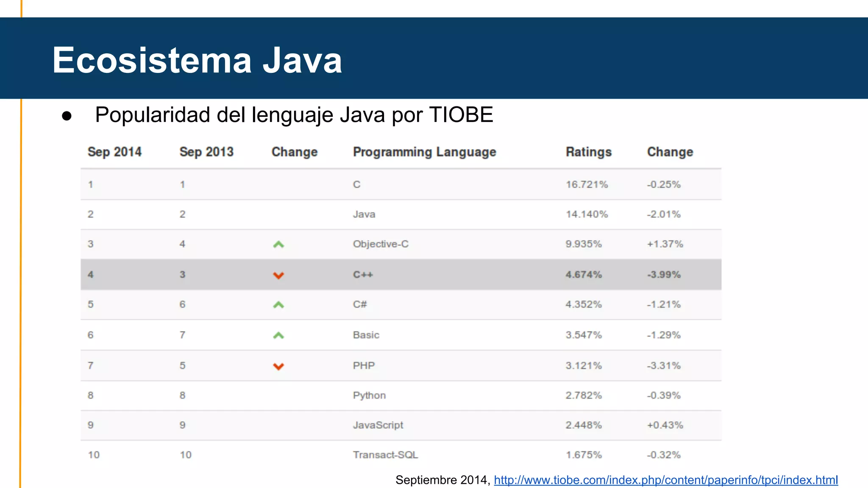
Task: Click the green up arrow for C#
Action: tap(278, 305)
